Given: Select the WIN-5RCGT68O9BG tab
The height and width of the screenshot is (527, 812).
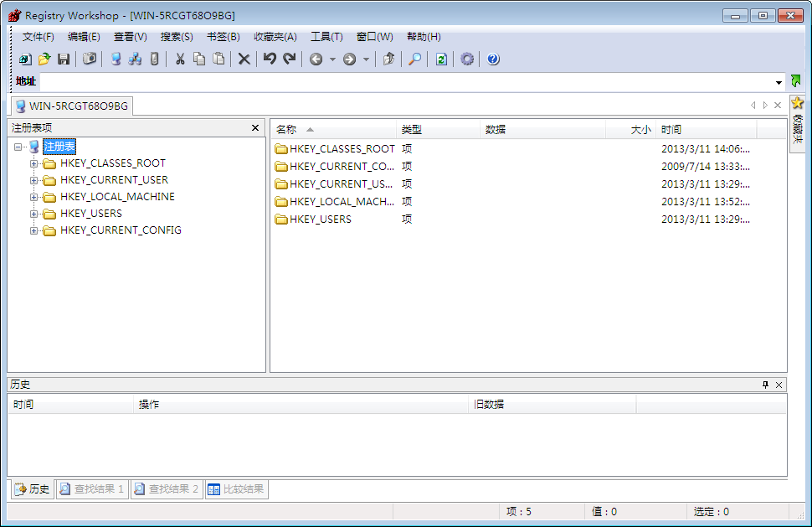Looking at the screenshot, I should pos(72,106).
